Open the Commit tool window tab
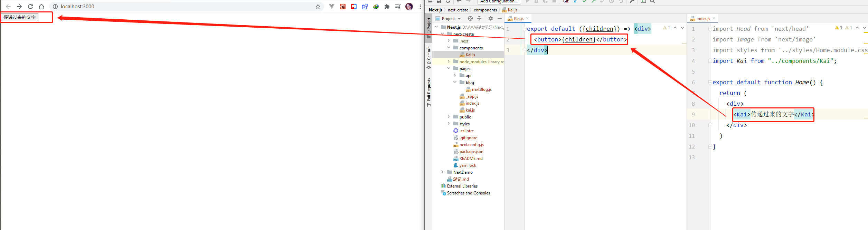 coord(428,57)
